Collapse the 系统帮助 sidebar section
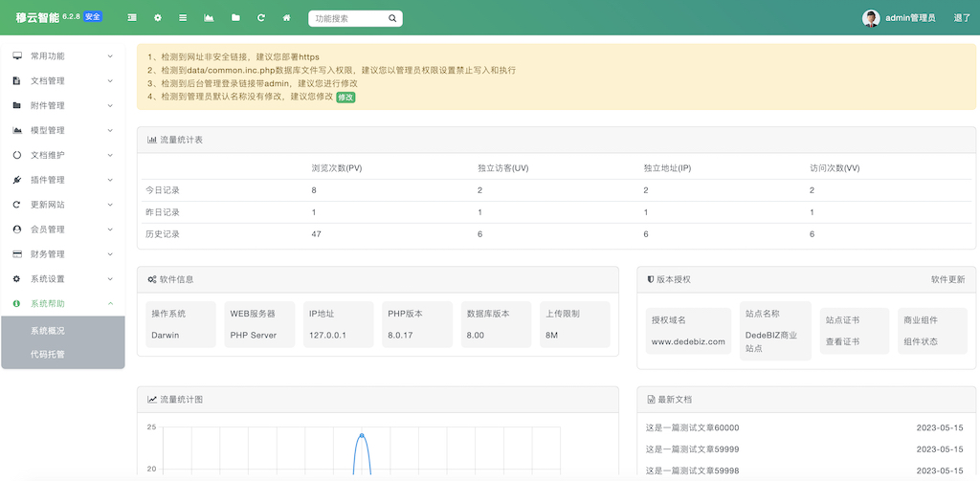 [x=62, y=304]
